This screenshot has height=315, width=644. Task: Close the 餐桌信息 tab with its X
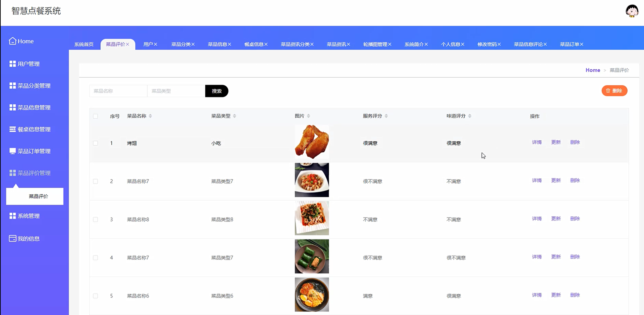click(266, 44)
